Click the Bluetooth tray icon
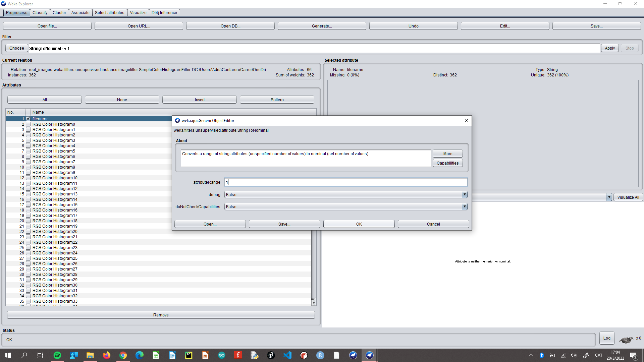The height and width of the screenshot is (362, 644). click(x=541, y=355)
